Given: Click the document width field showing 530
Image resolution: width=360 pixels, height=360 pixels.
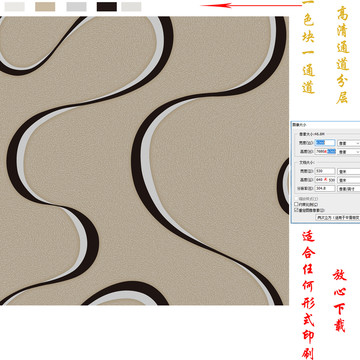Looking at the screenshot, I should click(325, 171).
